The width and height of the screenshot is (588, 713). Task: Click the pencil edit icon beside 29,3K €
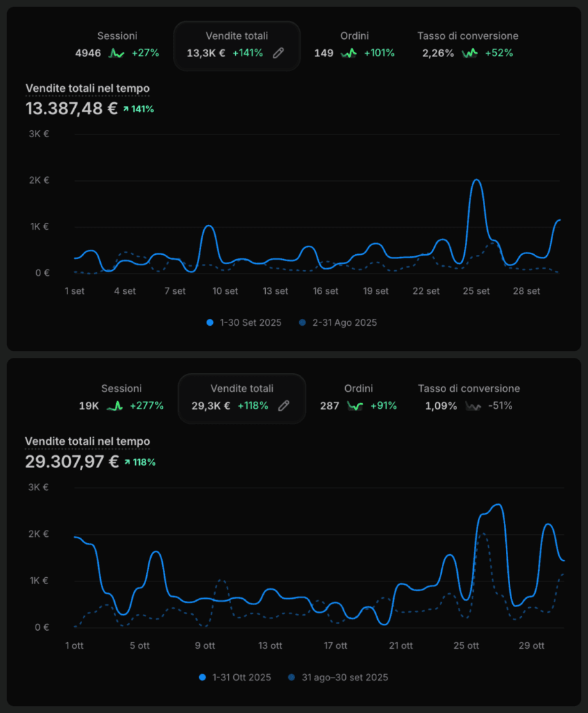[x=283, y=406]
